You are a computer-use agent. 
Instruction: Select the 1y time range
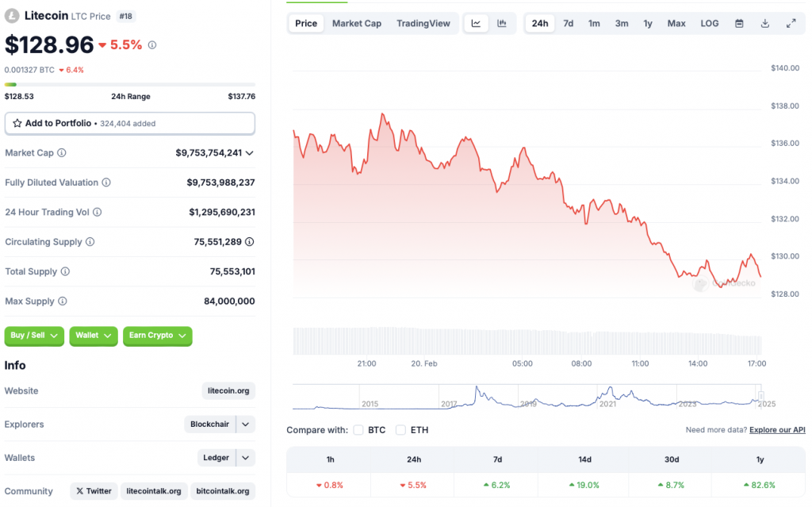(x=648, y=23)
